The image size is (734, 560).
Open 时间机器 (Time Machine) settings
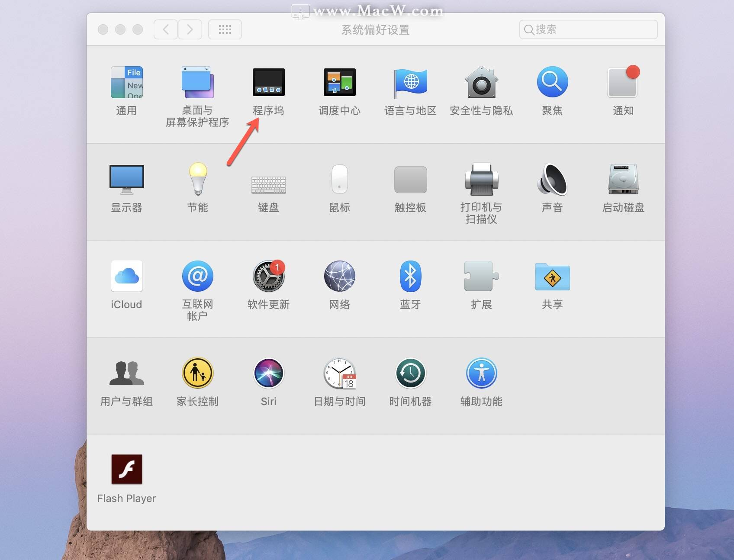pos(410,373)
